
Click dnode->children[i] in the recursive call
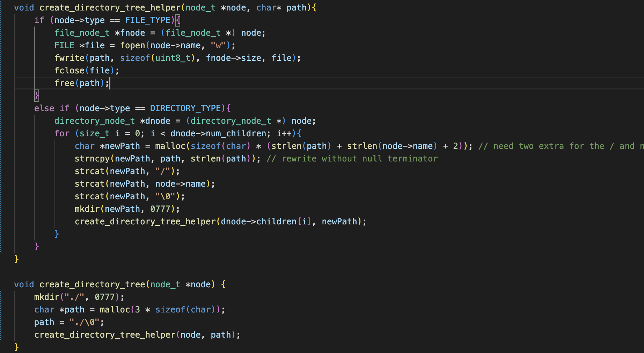coord(265,222)
